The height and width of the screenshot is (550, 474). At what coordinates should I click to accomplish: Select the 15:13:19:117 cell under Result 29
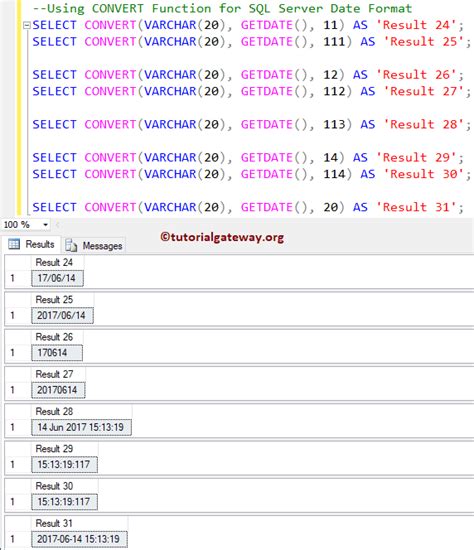[x=65, y=464]
